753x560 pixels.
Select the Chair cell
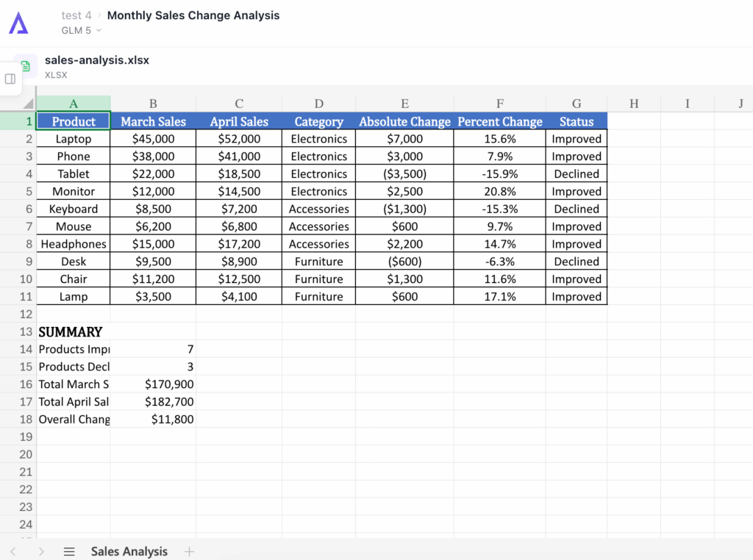tap(74, 279)
